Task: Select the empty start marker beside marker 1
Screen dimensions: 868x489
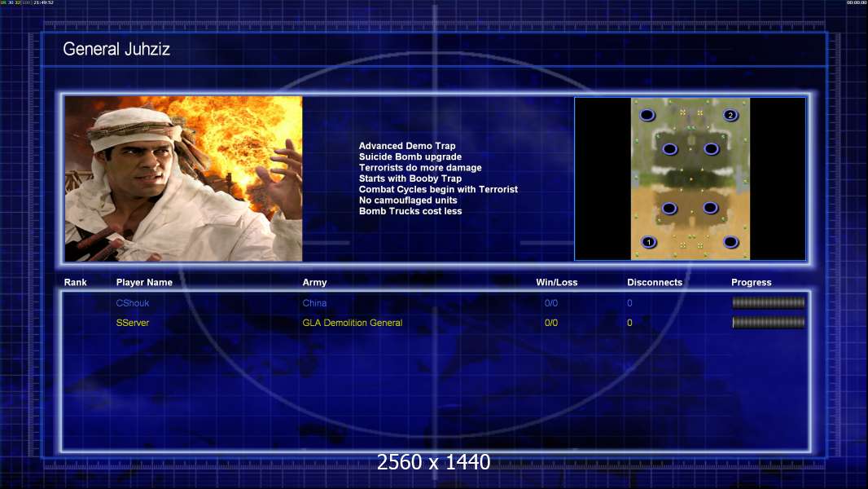Action: 730,242
